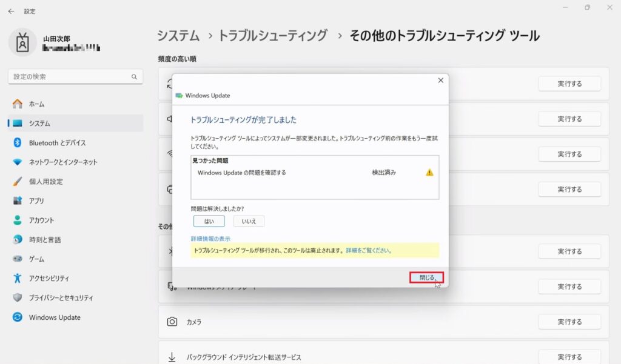The height and width of the screenshot is (364, 621).
Task: Minimize the 設定 window
Action: click(565, 7)
